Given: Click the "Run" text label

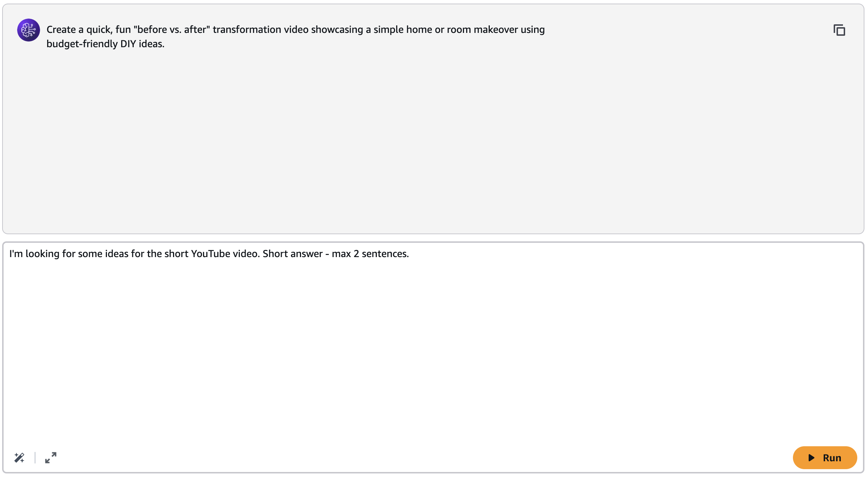Looking at the screenshot, I should [x=832, y=458].
